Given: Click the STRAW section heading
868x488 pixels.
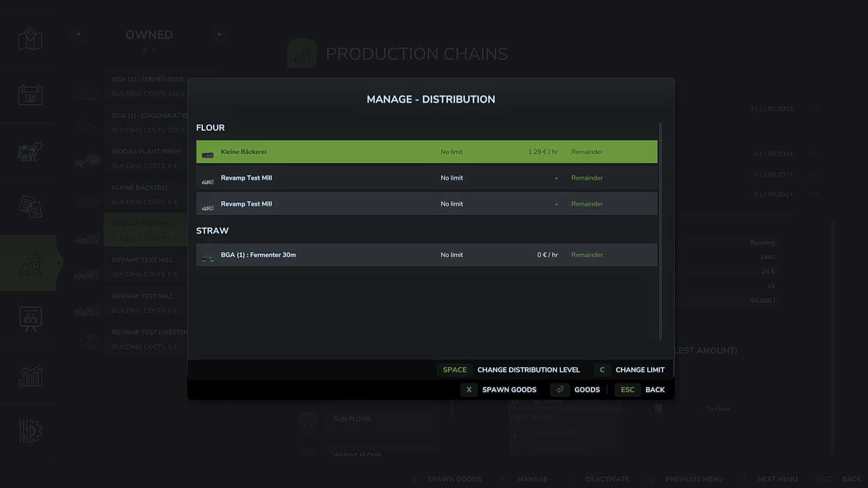Looking at the screenshot, I should point(212,231).
